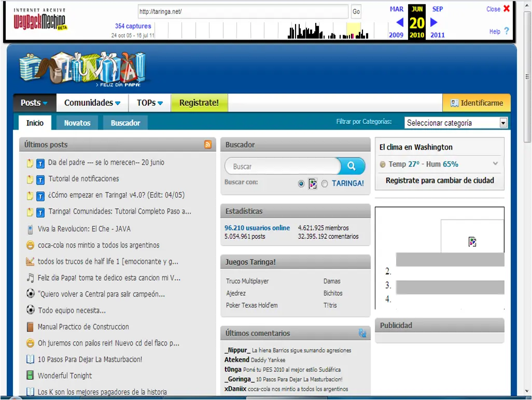
Task: Click the sticky icon beside Dia del padre post
Action: pyautogui.click(x=30, y=163)
